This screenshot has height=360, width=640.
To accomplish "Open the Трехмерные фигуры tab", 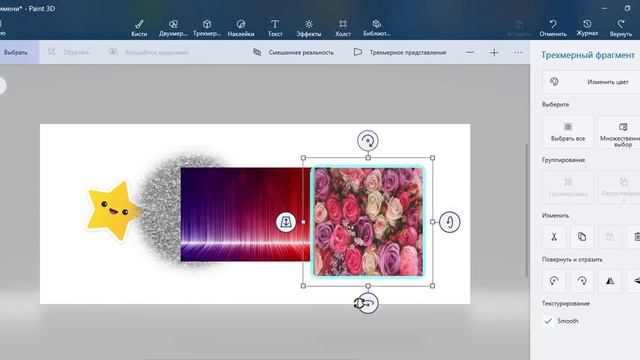I will [207, 28].
